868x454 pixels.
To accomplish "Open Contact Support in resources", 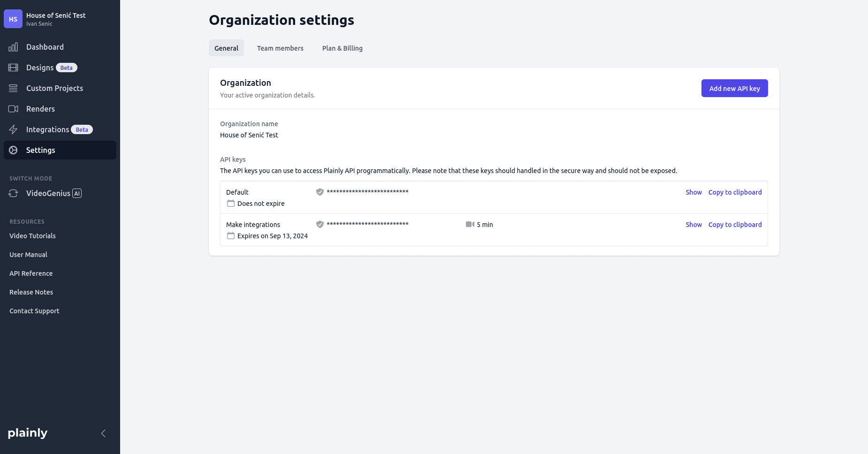I will point(34,311).
